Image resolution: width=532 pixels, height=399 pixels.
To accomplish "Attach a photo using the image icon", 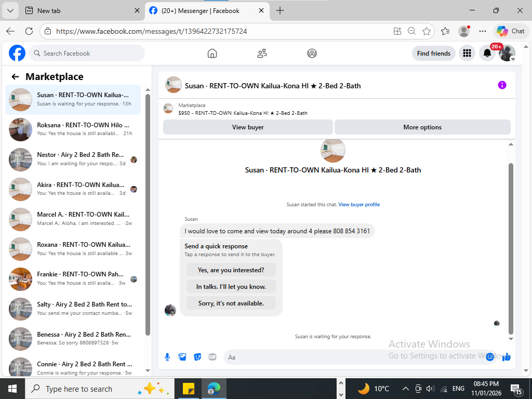I will pyautogui.click(x=182, y=357).
